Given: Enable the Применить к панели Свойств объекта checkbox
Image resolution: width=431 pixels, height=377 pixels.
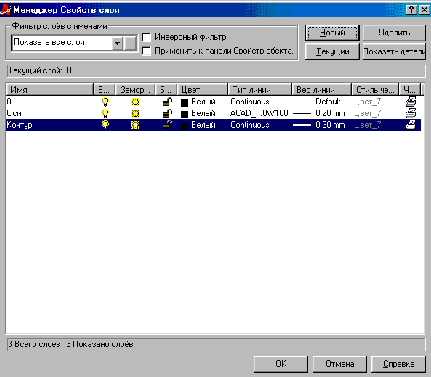Looking at the screenshot, I should tap(146, 51).
